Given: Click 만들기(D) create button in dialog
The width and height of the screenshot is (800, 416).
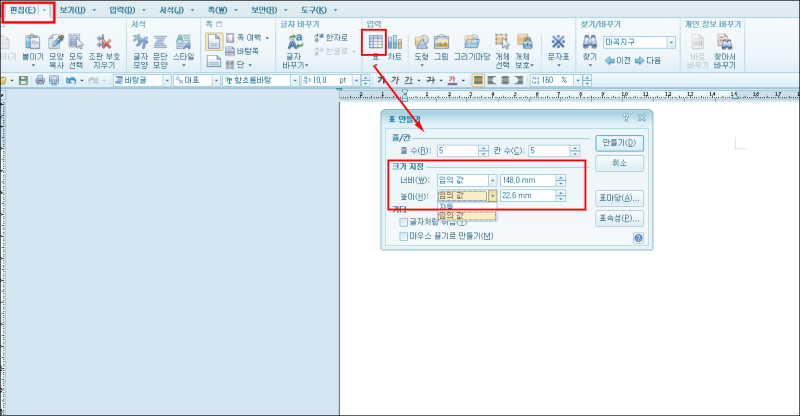Looking at the screenshot, I should (619, 143).
